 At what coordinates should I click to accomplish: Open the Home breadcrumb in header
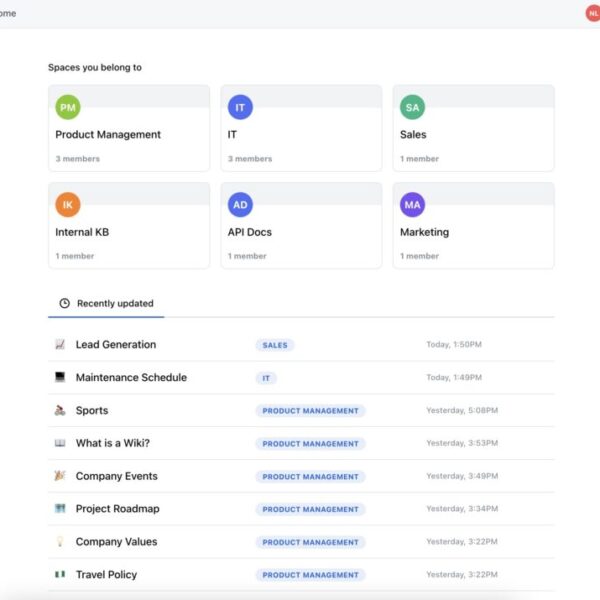(8, 13)
